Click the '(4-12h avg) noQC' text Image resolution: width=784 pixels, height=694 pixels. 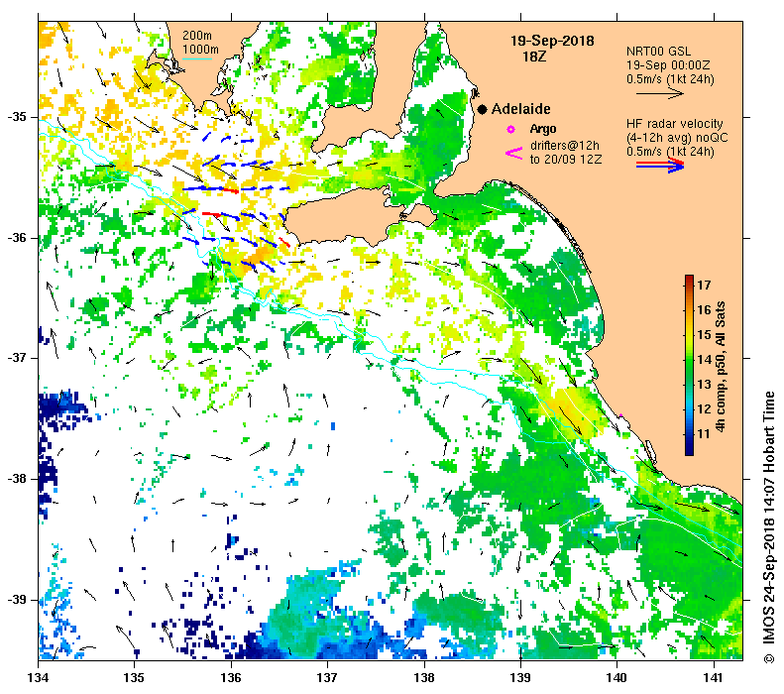(677, 138)
